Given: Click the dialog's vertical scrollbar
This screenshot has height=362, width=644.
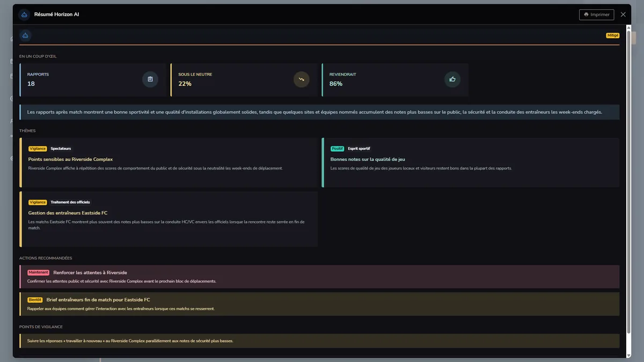Looking at the screenshot, I should [x=629, y=182].
